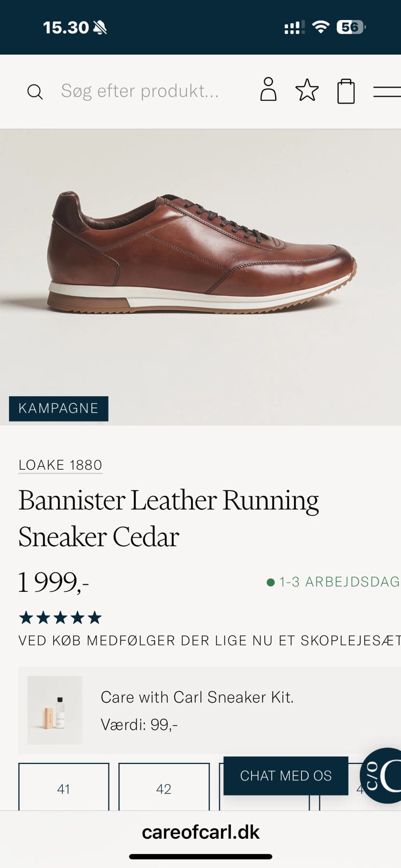Select shoe size 42

pos(163,788)
